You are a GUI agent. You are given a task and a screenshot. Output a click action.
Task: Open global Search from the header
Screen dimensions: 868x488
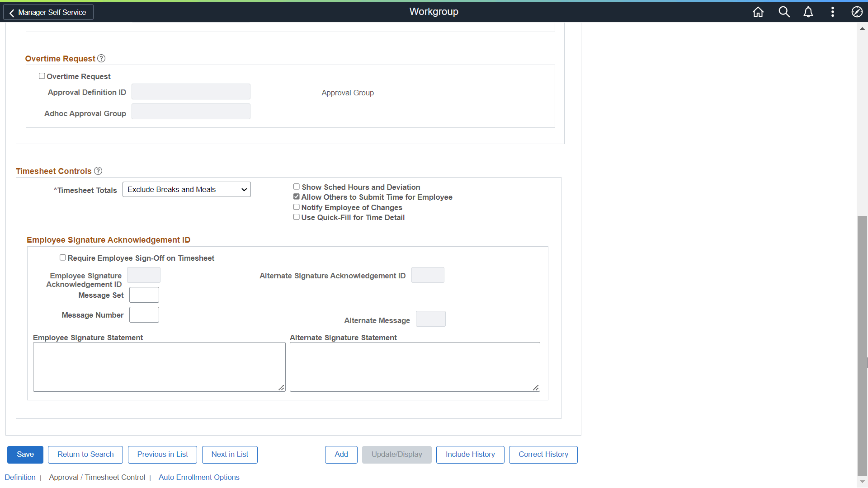784,12
